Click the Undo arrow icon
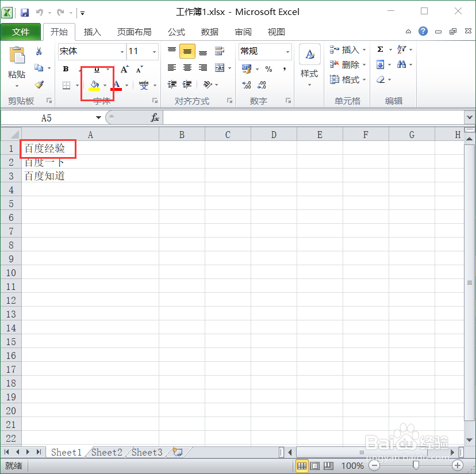This screenshot has width=476, height=474. pos(40,12)
